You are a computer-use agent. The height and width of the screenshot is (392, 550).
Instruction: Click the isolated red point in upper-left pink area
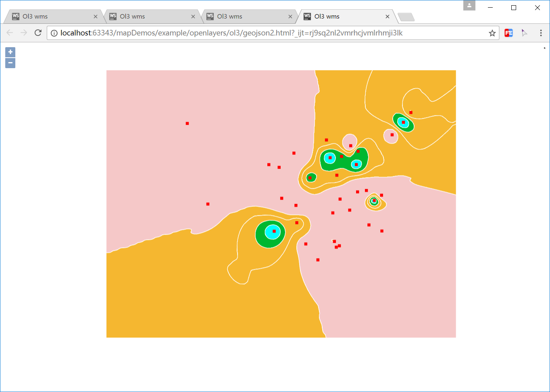(x=187, y=123)
